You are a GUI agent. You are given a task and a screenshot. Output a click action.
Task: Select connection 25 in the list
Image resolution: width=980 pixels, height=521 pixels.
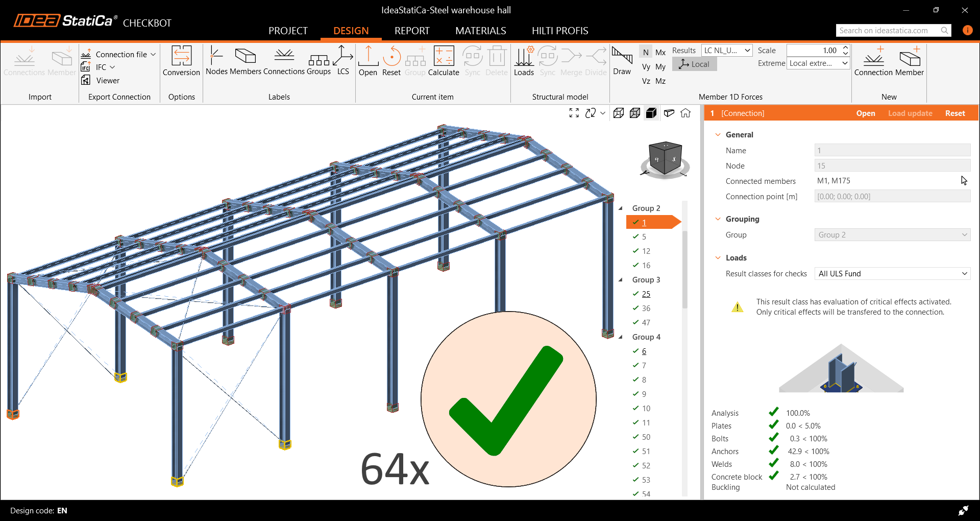(x=646, y=294)
